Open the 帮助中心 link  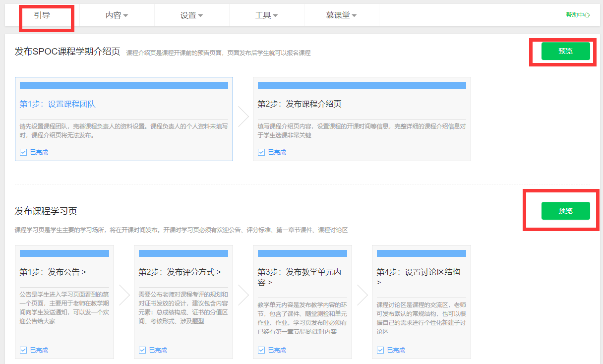(578, 15)
